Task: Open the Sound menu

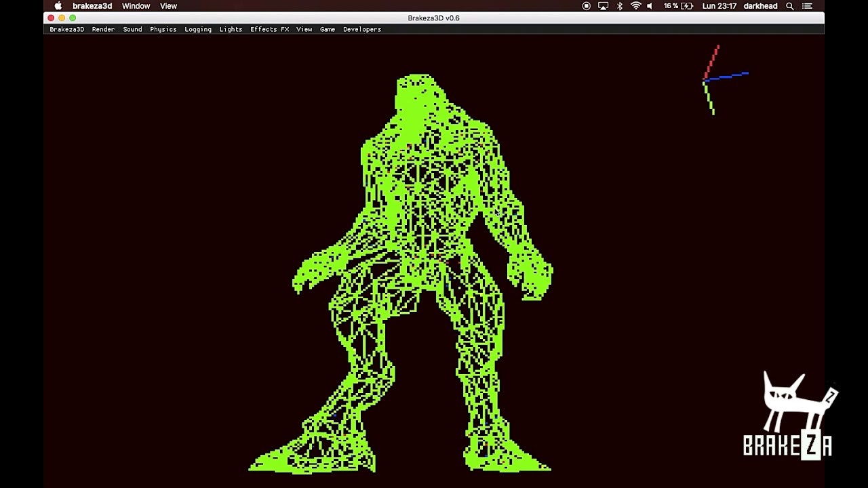Action: click(x=132, y=29)
